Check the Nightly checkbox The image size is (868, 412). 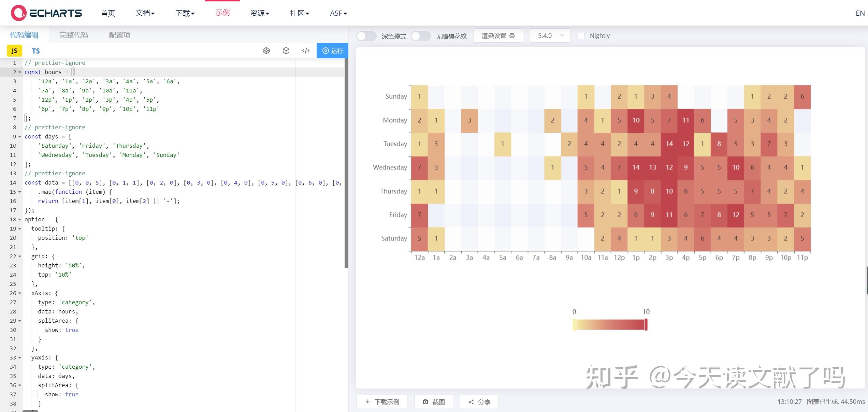581,35
